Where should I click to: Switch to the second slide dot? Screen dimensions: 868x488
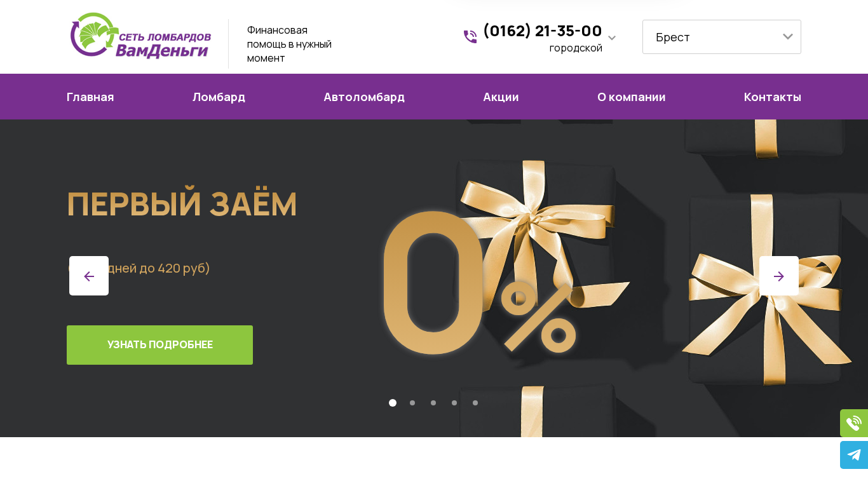point(412,403)
